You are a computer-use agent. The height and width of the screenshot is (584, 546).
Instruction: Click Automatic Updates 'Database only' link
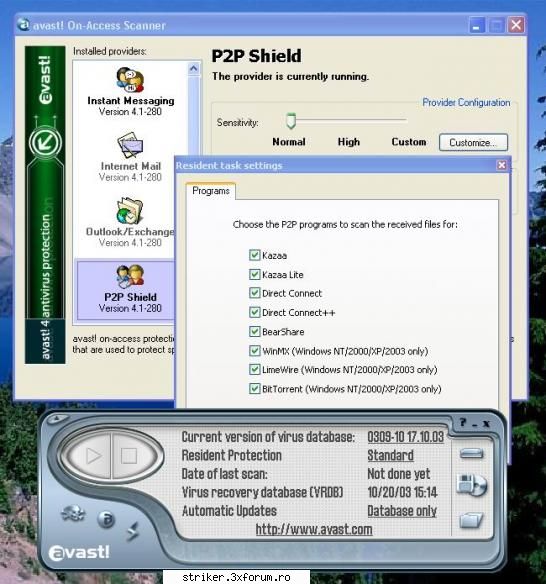(x=402, y=511)
